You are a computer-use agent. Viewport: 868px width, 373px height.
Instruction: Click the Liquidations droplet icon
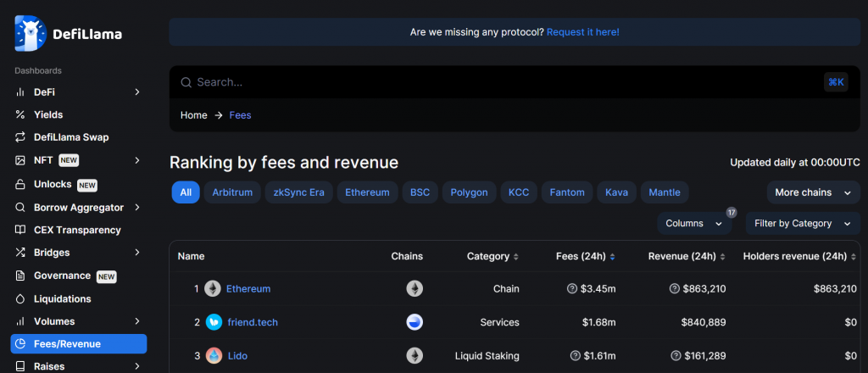tap(20, 299)
